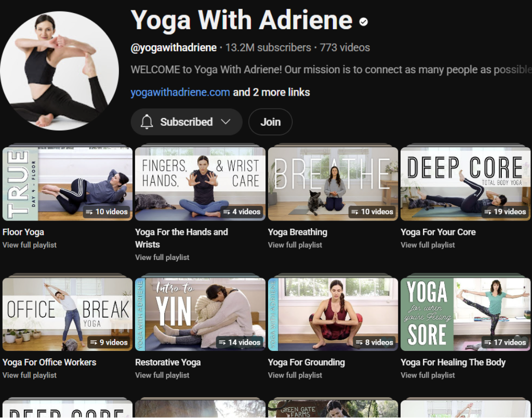Click the '9 videos' playlist badge
This screenshot has height=418, width=532.
point(109,342)
